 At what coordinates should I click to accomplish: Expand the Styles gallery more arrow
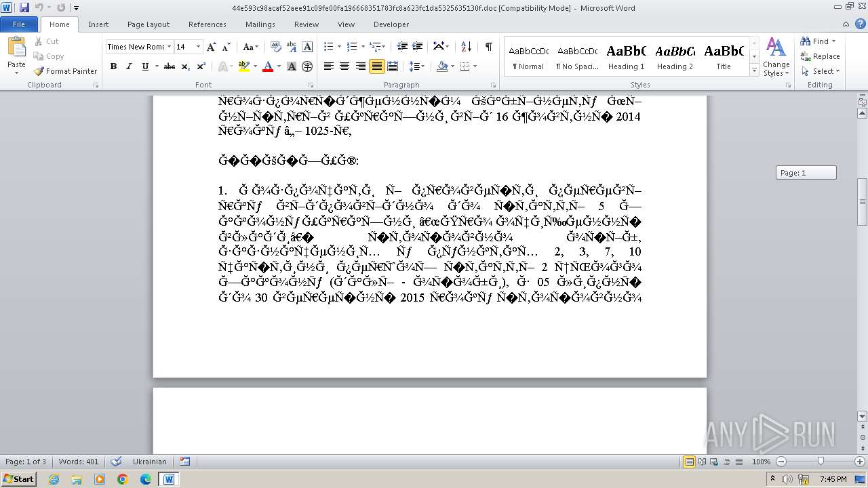[x=754, y=70]
